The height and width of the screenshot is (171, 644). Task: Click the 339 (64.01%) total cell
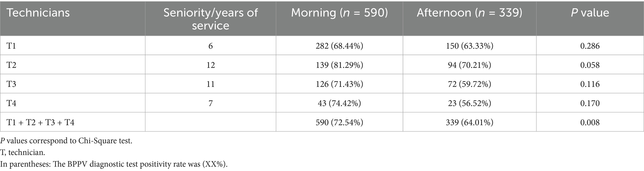coord(469,122)
